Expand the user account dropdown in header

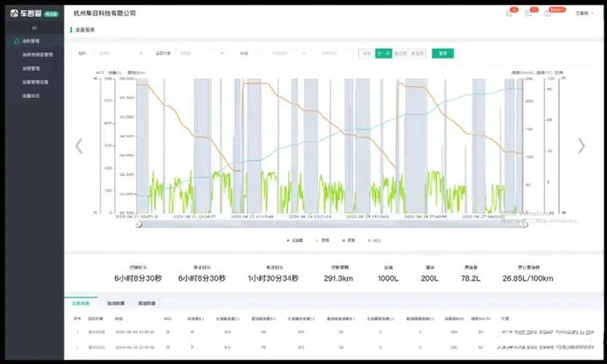[x=583, y=13]
